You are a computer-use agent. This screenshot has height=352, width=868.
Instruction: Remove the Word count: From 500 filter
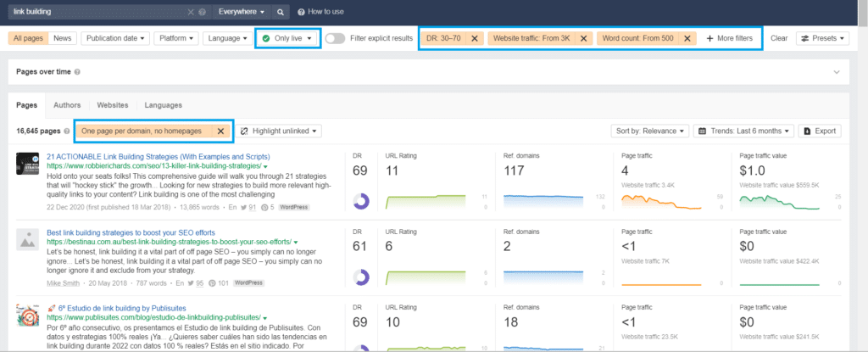[x=687, y=38]
